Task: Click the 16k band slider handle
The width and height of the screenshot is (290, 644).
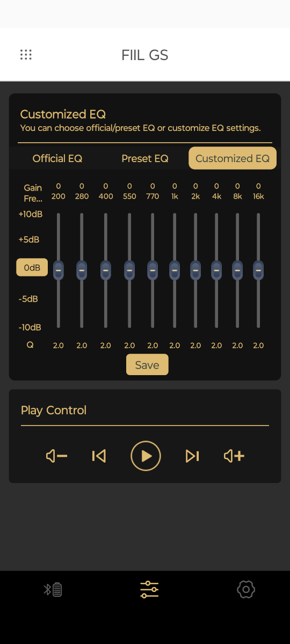Action: pyautogui.click(x=258, y=270)
